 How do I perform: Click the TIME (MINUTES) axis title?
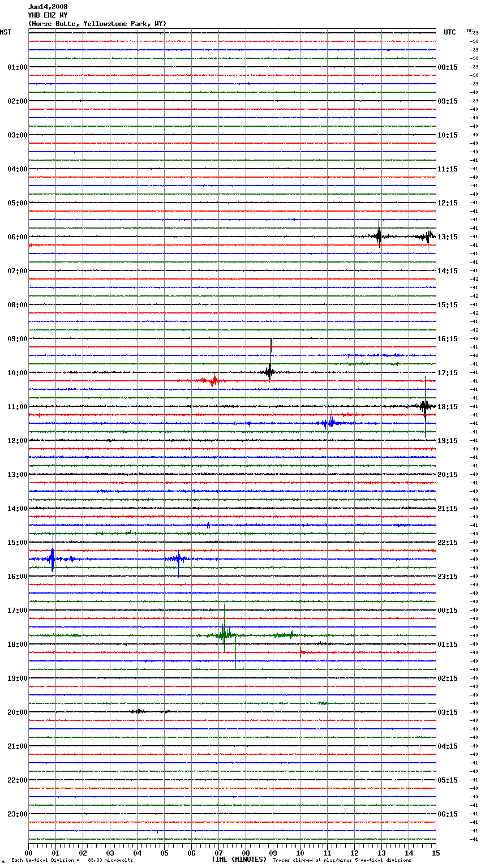[x=239, y=860]
